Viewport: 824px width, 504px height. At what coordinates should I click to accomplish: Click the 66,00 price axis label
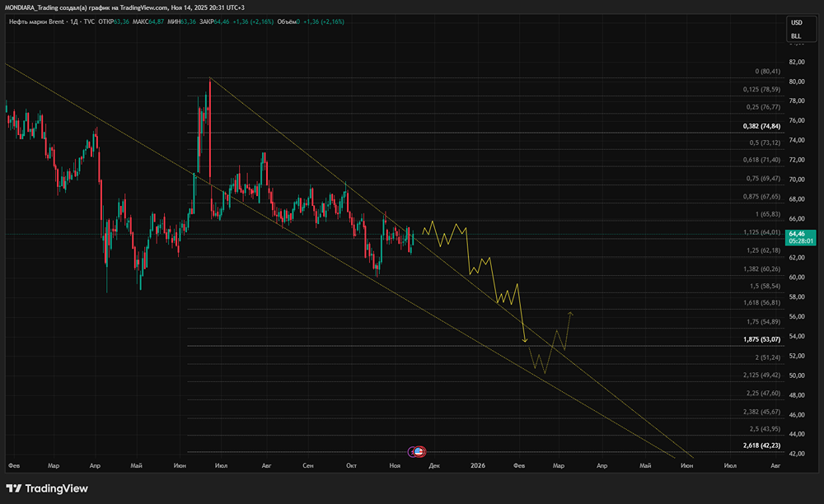pos(797,218)
